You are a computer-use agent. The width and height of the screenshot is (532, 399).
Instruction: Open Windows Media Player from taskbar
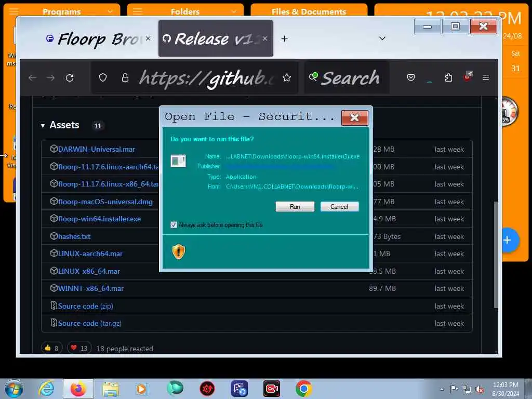click(142, 389)
